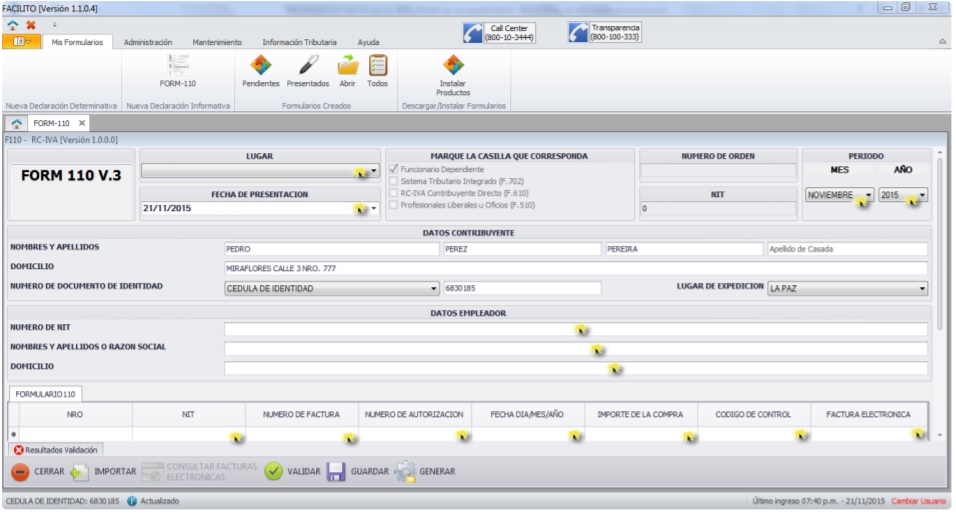This screenshot has height=514, width=956.
Task: Open the Lugar de Expedicion dropdown
Action: tap(922, 289)
